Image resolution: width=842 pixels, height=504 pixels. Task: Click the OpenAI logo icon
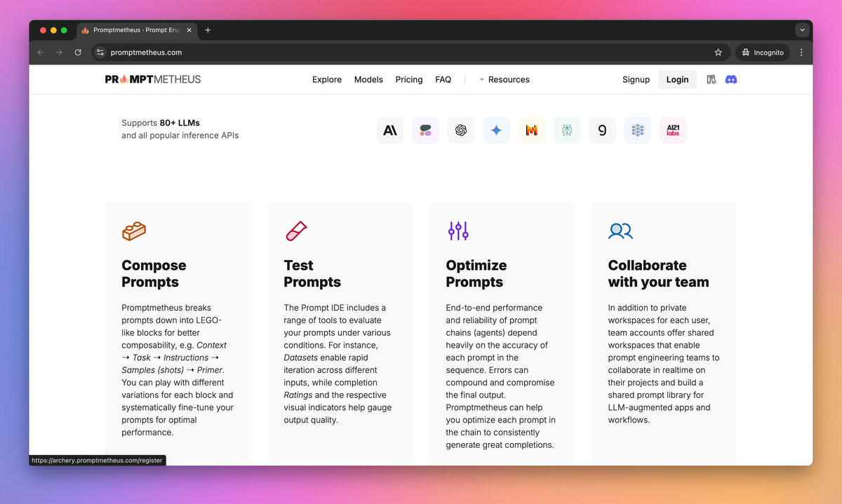[461, 130]
